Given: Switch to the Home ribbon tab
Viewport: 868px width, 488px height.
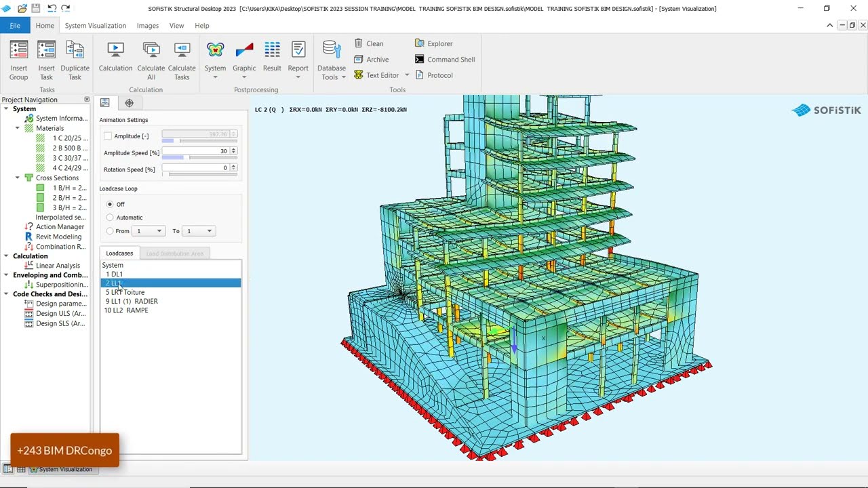Looking at the screenshot, I should coord(45,25).
